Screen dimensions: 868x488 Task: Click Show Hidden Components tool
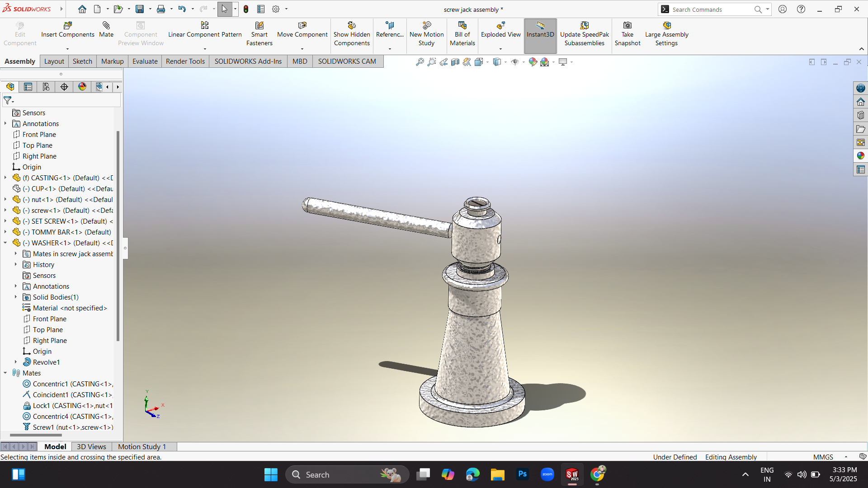click(x=352, y=34)
